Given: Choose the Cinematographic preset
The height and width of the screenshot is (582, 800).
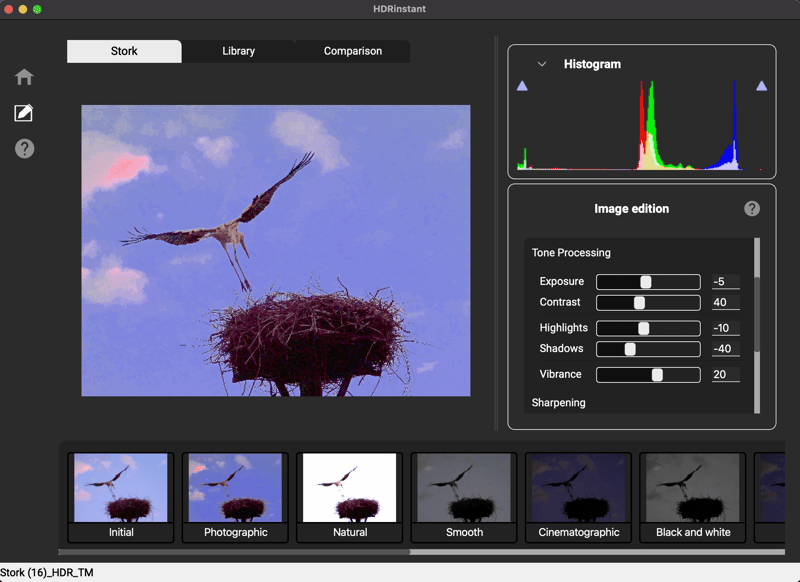Looking at the screenshot, I should click(x=578, y=489).
